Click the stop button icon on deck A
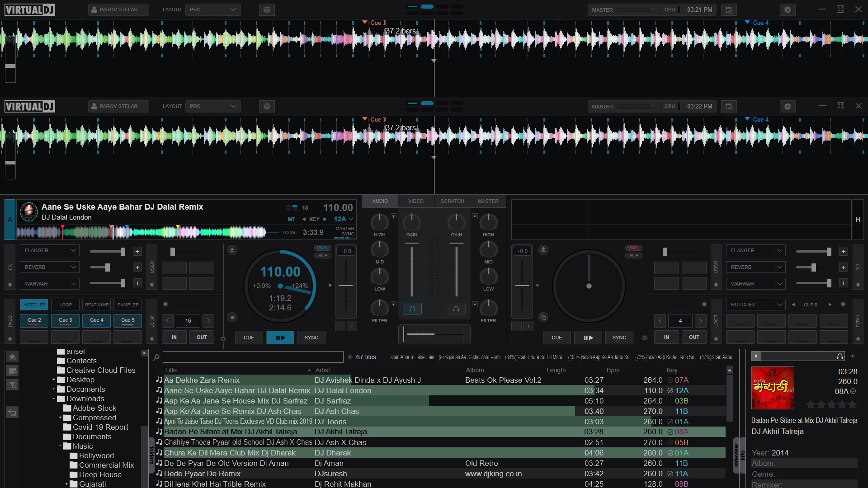The image size is (868, 488). pos(232,317)
